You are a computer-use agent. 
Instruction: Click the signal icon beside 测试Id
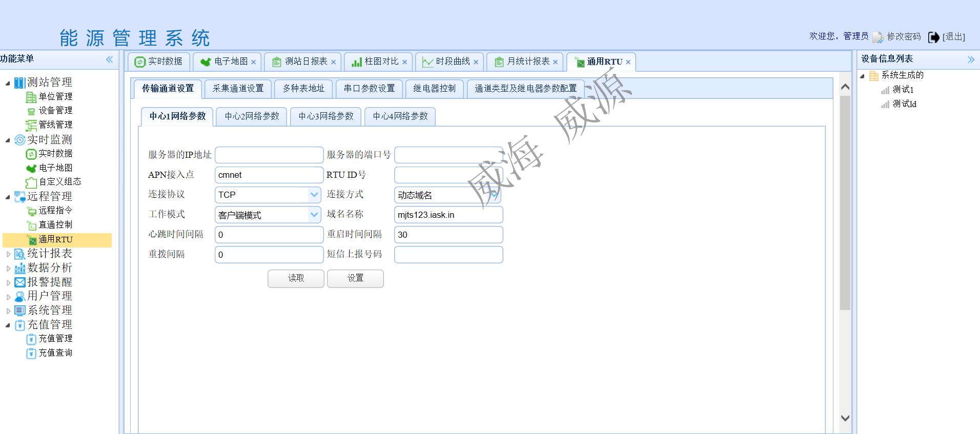point(885,104)
